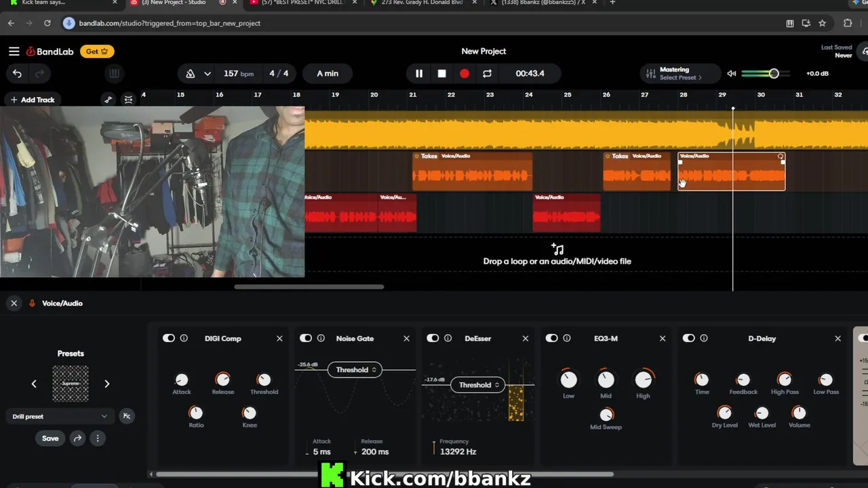The image size is (868, 488).
Task: Start recording with the red record button
Action: [465, 73]
